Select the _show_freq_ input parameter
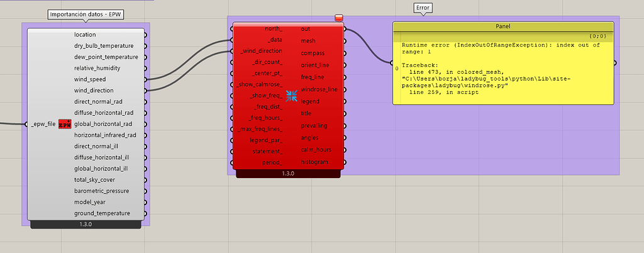 tap(266, 96)
